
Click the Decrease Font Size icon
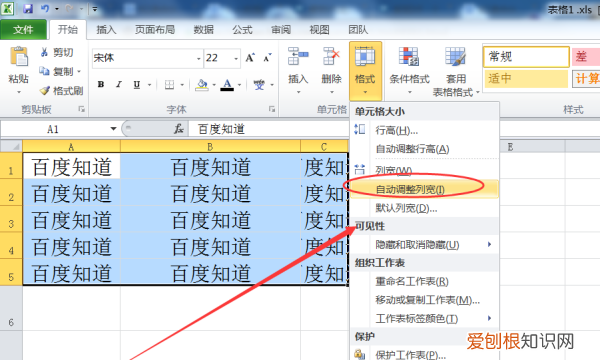(267, 58)
